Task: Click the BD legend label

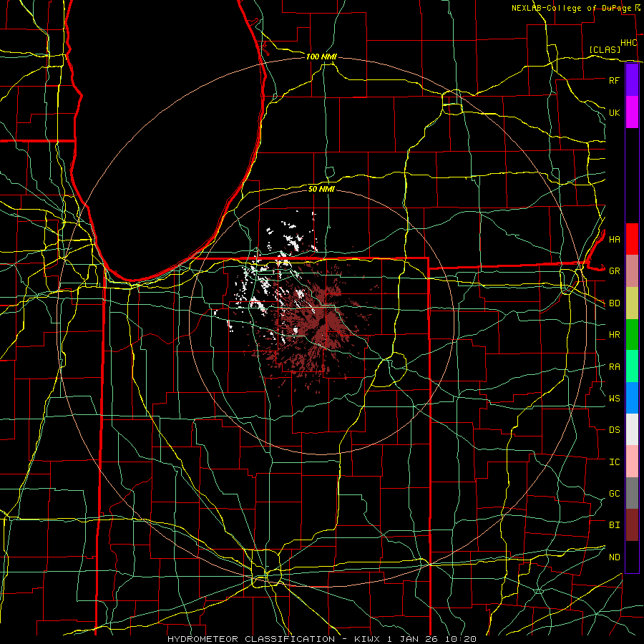Action: click(614, 303)
